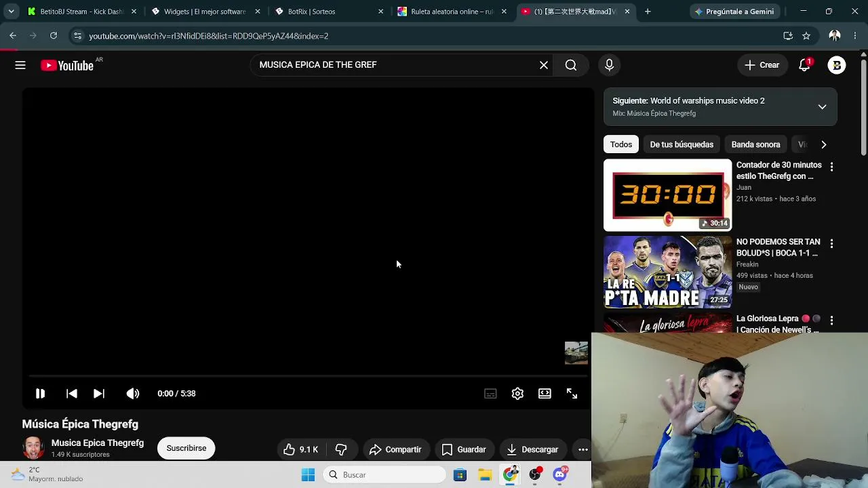868x488 pixels.
Task: Open the browser tab search dropdown
Action: pyautogui.click(x=11, y=12)
